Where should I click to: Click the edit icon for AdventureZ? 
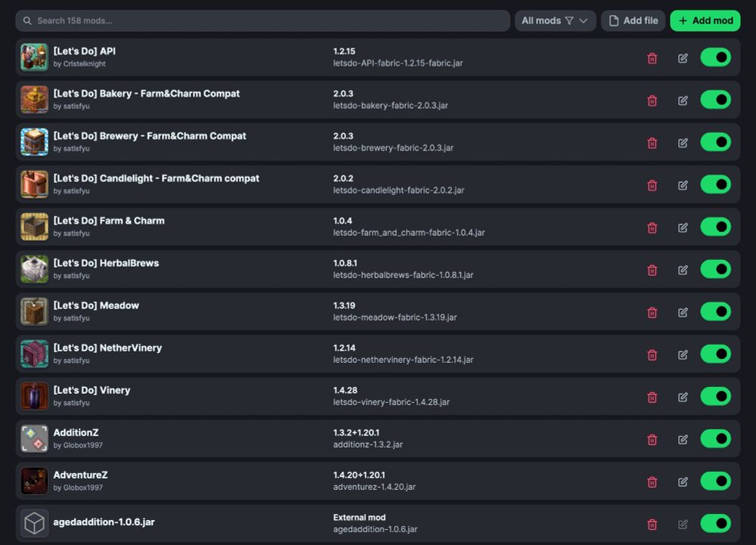pos(683,482)
